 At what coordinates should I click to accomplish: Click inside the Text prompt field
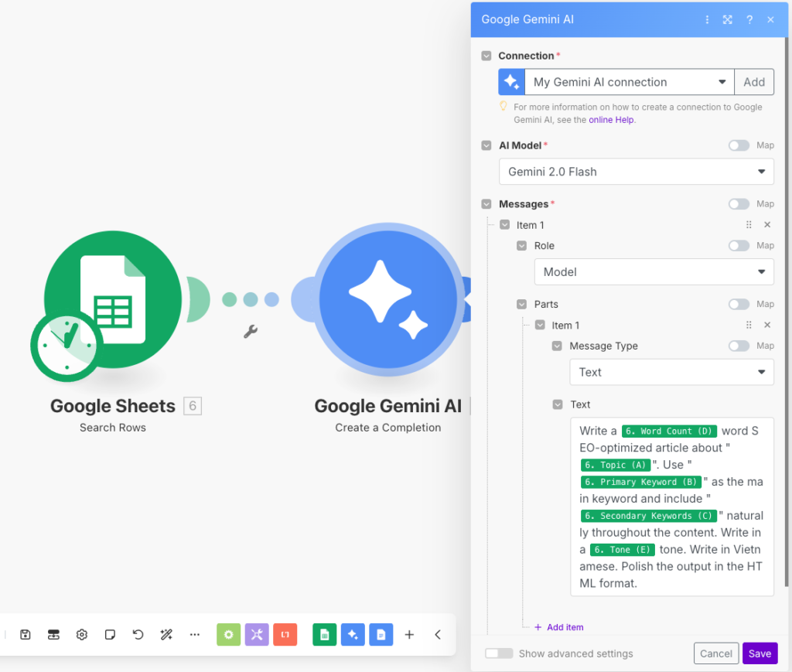[672, 507]
